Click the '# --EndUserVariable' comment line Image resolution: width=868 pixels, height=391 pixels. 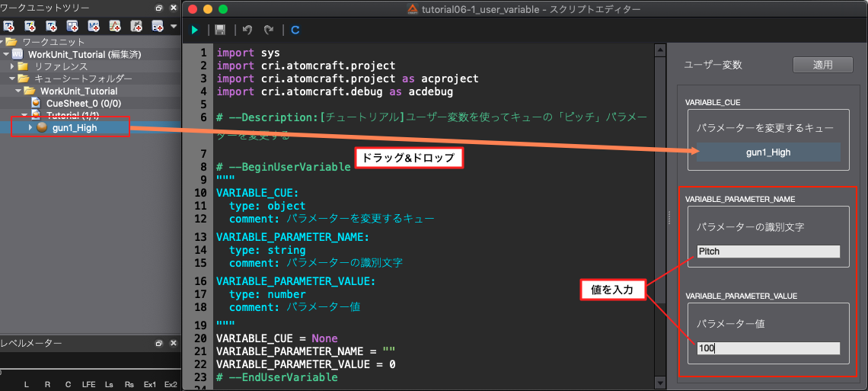coord(277,378)
